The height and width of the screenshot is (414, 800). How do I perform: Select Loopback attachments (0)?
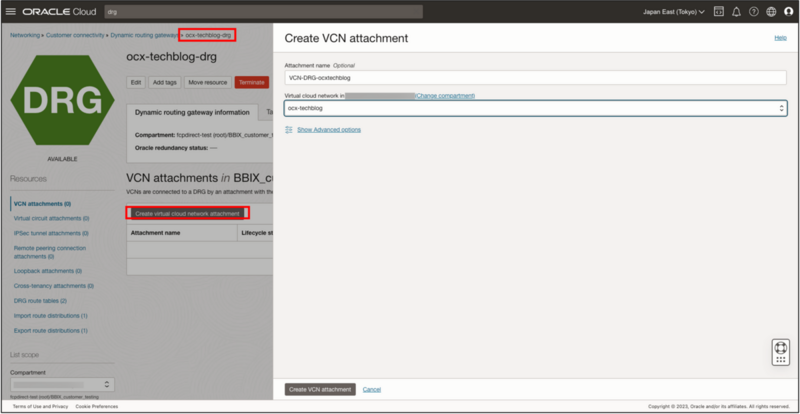tap(48, 271)
